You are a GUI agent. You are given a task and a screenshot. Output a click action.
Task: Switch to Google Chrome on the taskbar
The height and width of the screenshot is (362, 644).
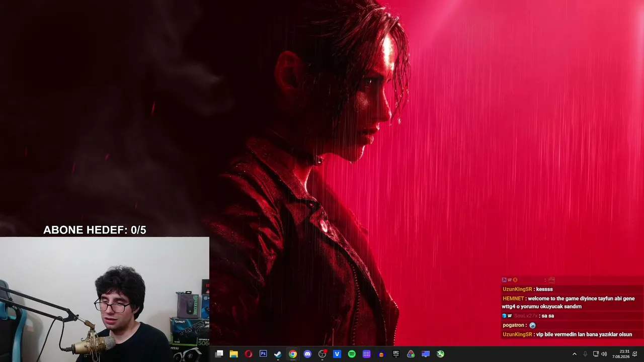click(x=293, y=354)
